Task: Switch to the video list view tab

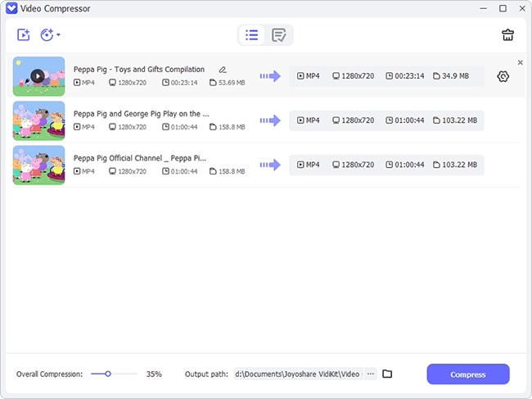Action: pos(252,34)
